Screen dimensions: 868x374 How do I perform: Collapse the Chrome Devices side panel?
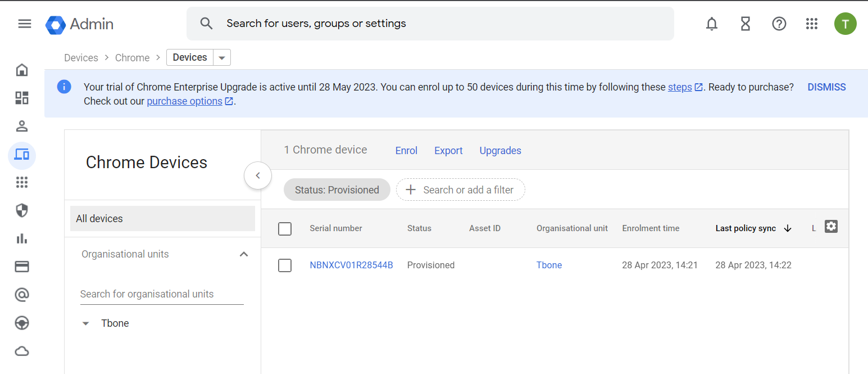[257, 175]
